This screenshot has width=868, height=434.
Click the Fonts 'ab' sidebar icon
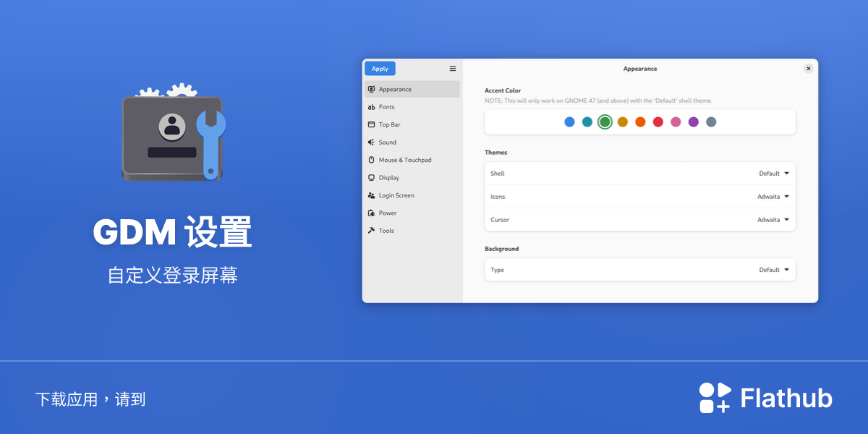(x=371, y=107)
